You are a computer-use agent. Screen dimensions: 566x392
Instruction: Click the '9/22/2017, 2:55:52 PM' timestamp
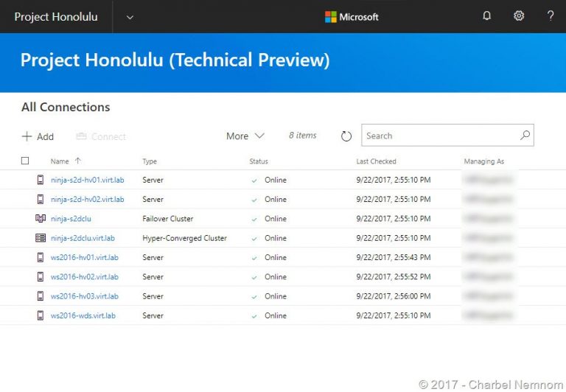tap(394, 277)
